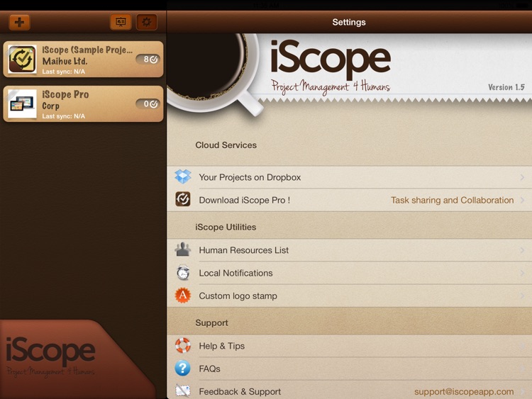Screen dimensions: 532x399
Task: Click the iScope Pro download icon
Action: [x=183, y=199]
